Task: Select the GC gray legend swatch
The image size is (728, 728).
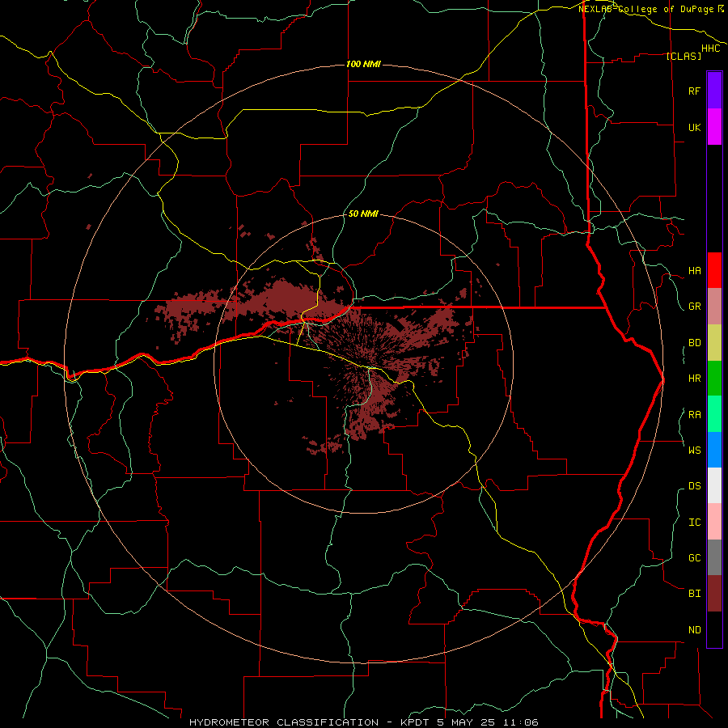Action: 714,557
